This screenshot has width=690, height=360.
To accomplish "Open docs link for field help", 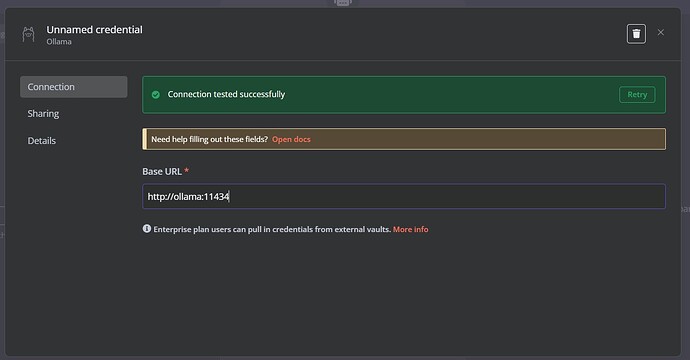I will (291, 139).
